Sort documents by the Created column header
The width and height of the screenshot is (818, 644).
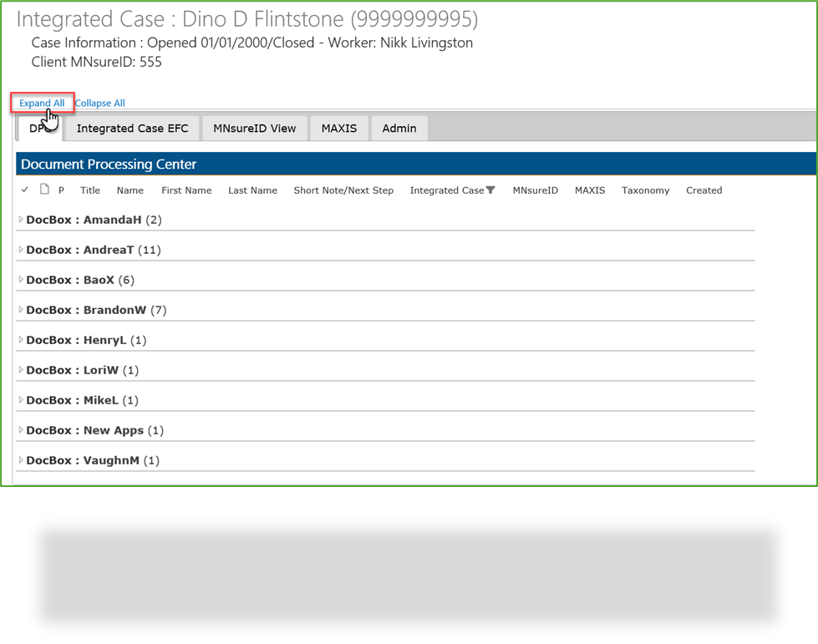pyautogui.click(x=704, y=190)
